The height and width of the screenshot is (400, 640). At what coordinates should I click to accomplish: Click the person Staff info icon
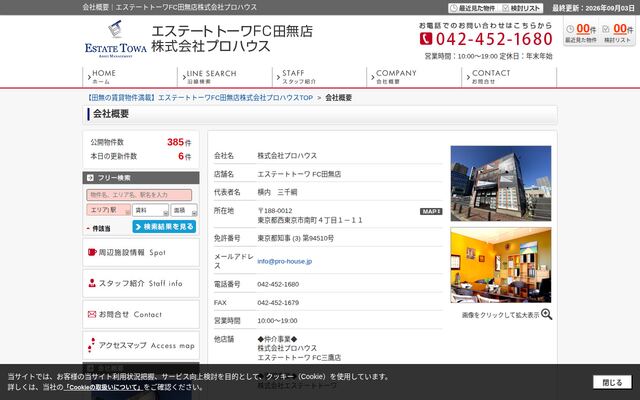click(x=92, y=283)
